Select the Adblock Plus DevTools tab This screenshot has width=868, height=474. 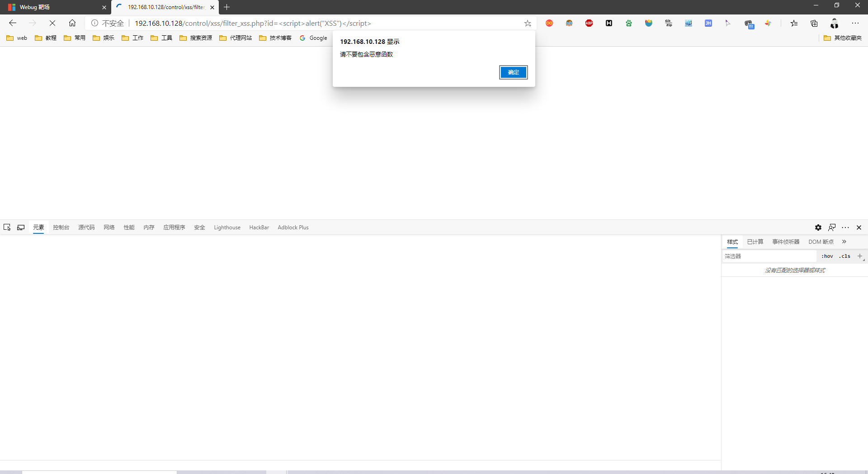point(293,228)
